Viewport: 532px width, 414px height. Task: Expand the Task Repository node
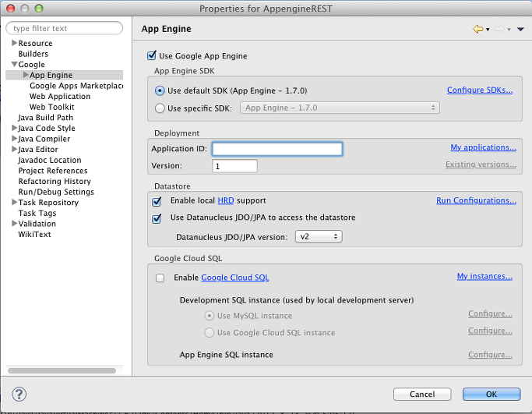click(14, 202)
